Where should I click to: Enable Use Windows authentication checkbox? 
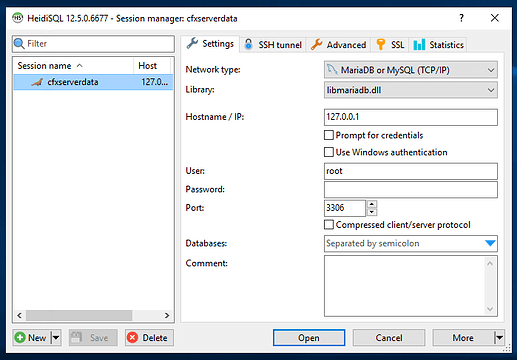coord(329,152)
